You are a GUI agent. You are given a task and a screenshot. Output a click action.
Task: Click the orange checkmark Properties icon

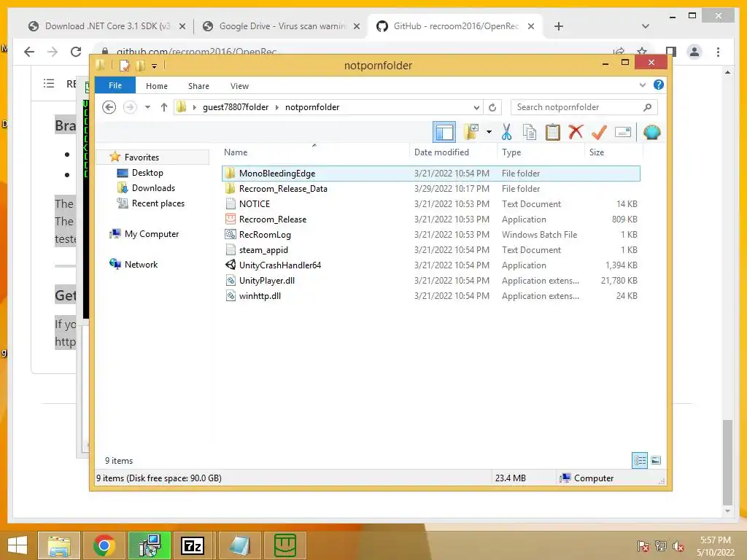pos(599,132)
